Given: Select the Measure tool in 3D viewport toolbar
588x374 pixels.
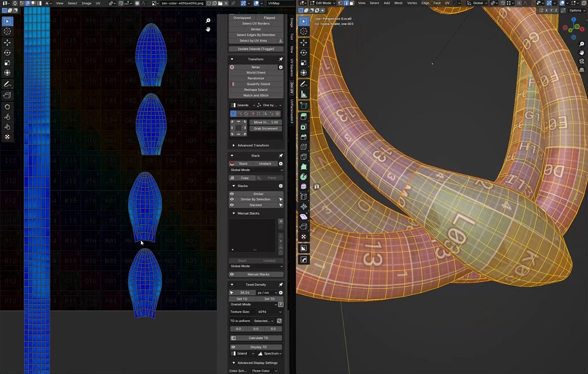Looking at the screenshot, I should (304, 95).
